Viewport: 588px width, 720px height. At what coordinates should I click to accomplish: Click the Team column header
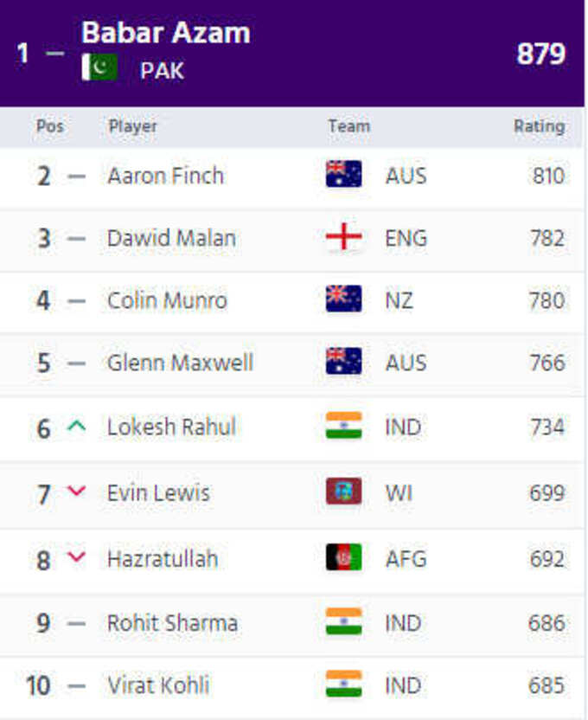point(349,125)
